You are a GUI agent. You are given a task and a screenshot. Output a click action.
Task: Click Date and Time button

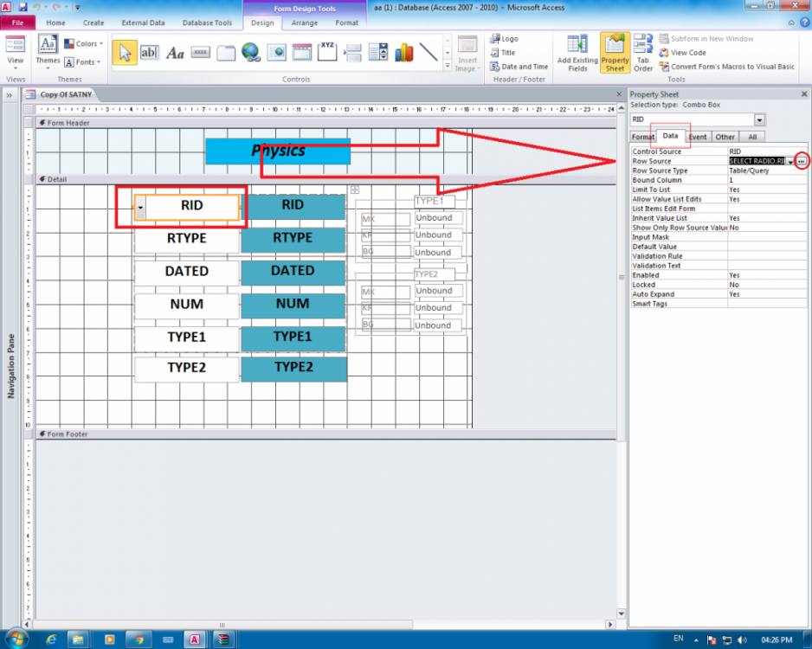pyautogui.click(x=519, y=67)
